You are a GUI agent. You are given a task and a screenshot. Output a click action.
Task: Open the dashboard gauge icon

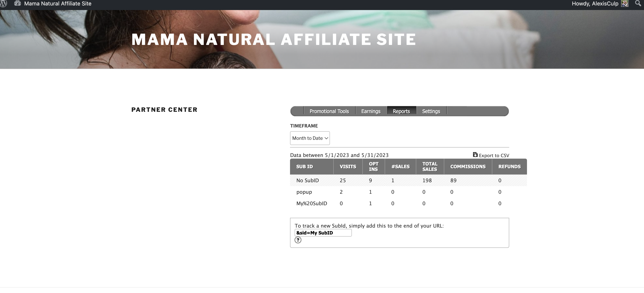[x=18, y=3]
